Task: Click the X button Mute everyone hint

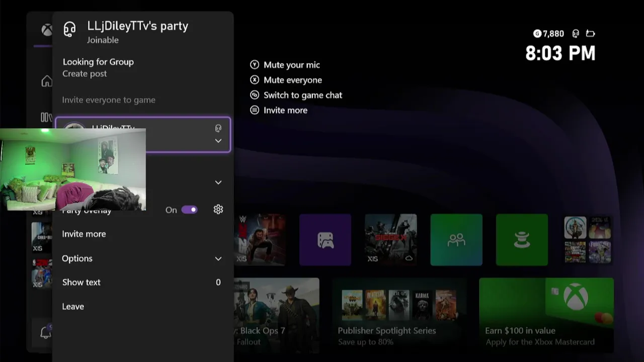Action: (255, 80)
